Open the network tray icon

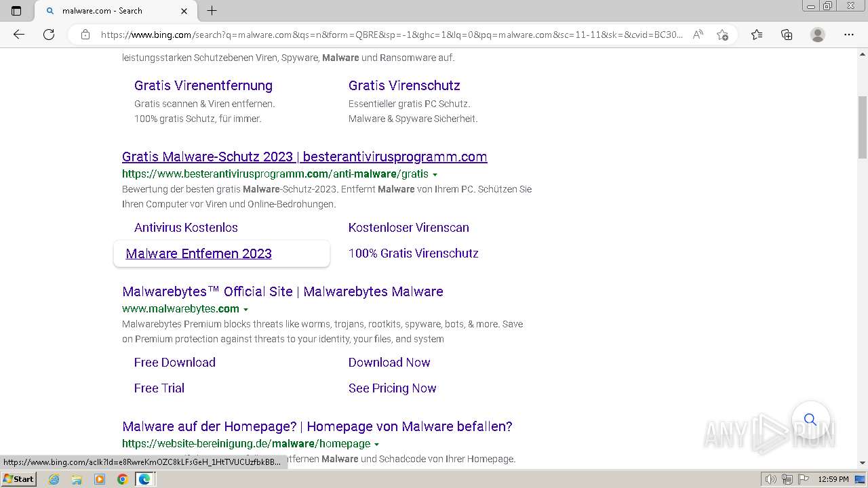(x=787, y=479)
